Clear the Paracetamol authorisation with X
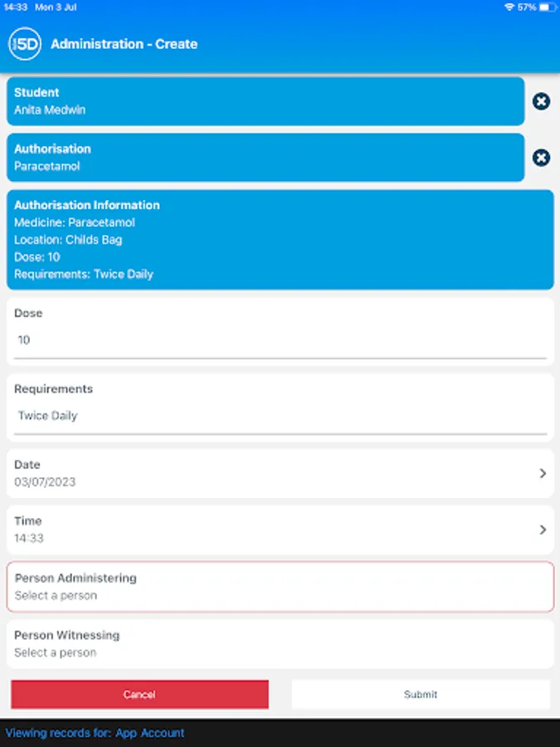 (541, 158)
